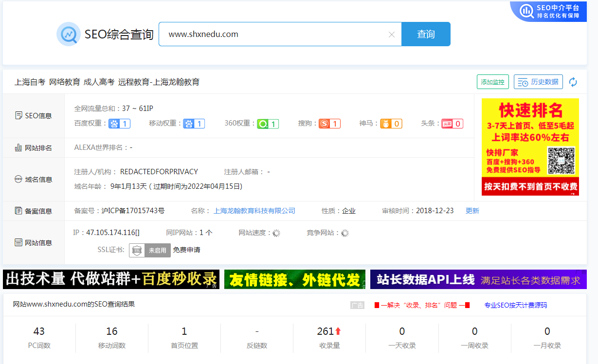Open the 代做站群+百度秒收录 banner
The height and width of the screenshot is (364, 598).
pyautogui.click(x=111, y=279)
